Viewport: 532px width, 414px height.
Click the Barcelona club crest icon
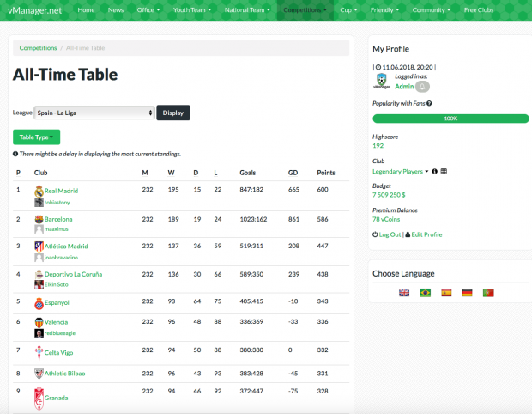pos(39,219)
